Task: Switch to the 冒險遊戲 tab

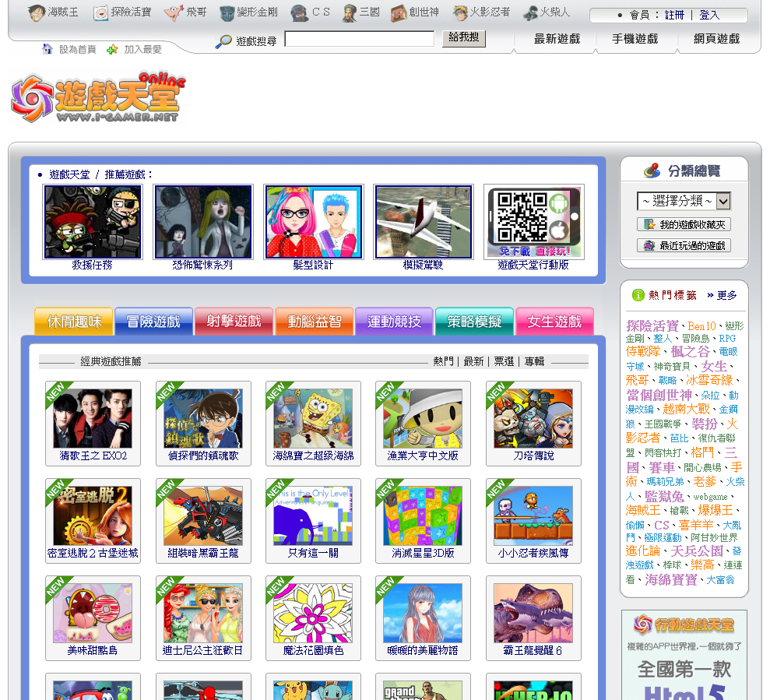Action: coord(153,322)
